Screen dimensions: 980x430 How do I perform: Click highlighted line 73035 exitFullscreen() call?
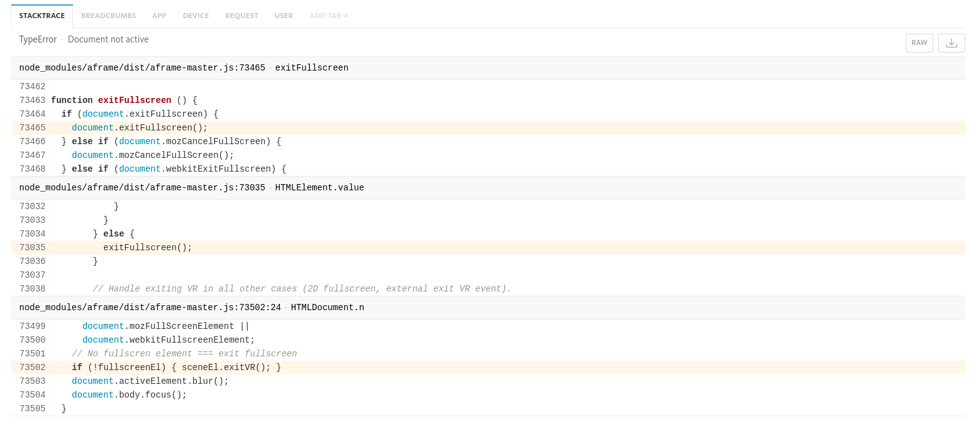point(148,248)
